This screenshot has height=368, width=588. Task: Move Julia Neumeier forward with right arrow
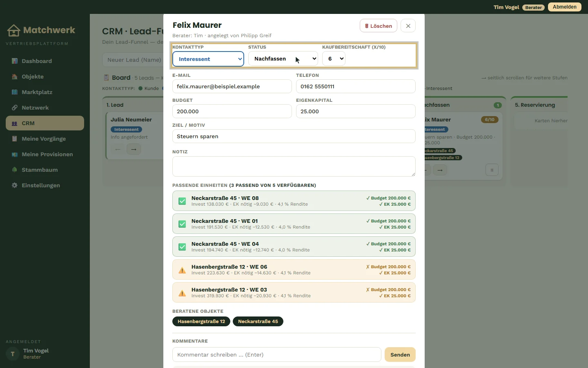[x=134, y=149]
